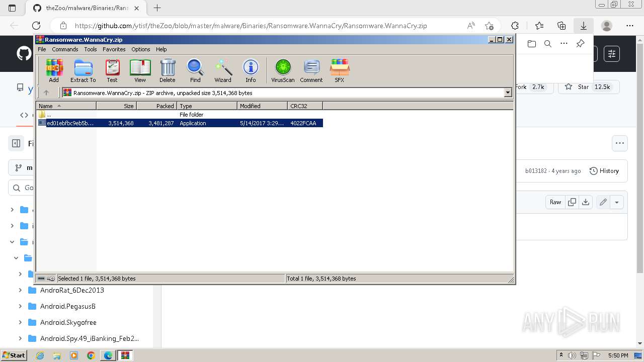This screenshot has width=644, height=362.
Task: Search downloads via magnifier icon
Action: coord(548,44)
